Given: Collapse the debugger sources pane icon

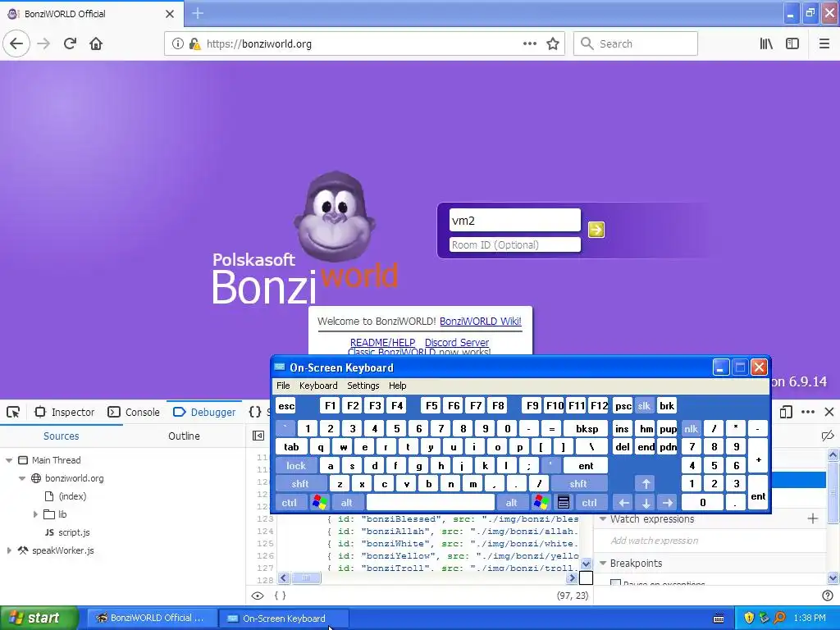Looking at the screenshot, I should (x=258, y=436).
